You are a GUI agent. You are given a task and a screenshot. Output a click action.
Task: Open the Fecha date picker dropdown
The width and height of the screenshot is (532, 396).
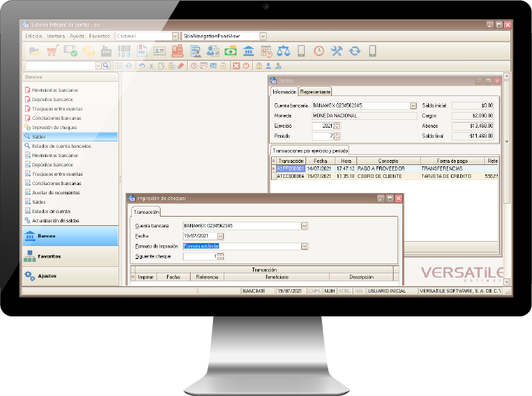(221, 236)
